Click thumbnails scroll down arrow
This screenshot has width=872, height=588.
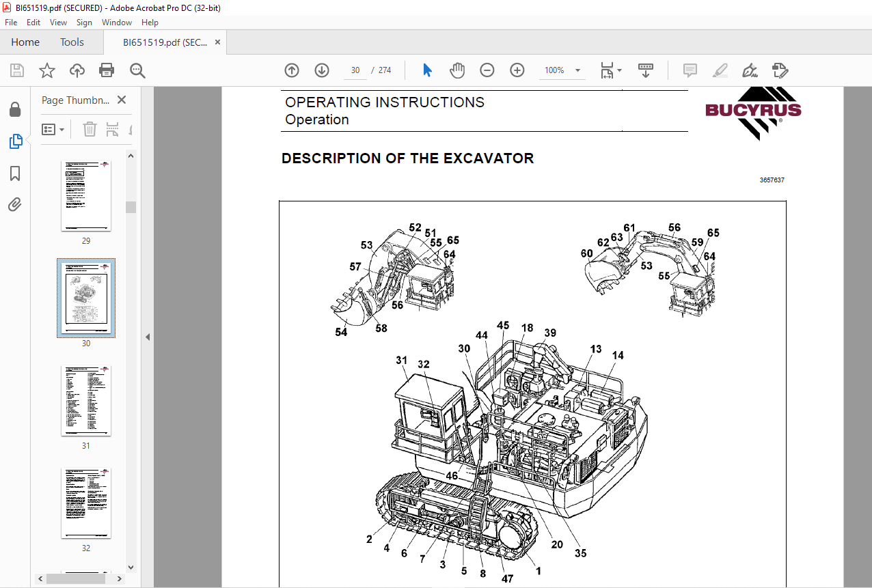click(x=131, y=567)
